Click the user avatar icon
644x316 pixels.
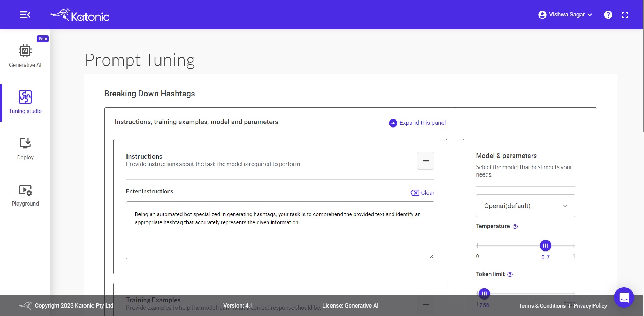coord(542,15)
